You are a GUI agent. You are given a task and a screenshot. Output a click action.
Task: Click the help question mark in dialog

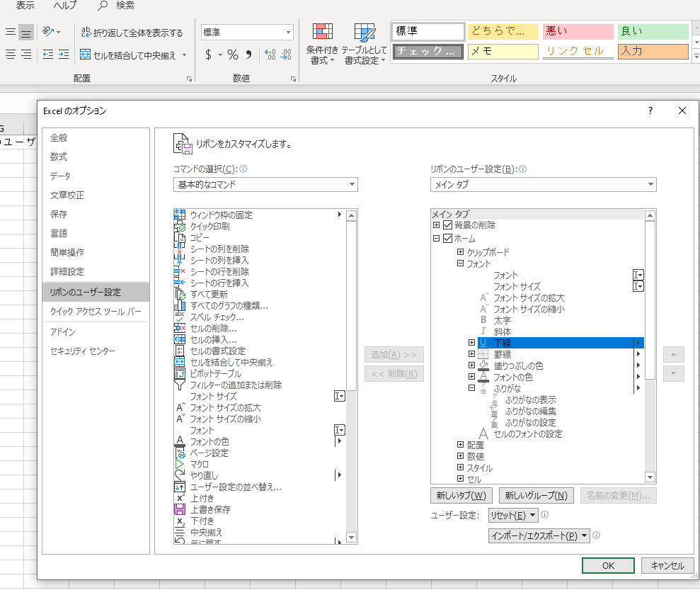650,110
